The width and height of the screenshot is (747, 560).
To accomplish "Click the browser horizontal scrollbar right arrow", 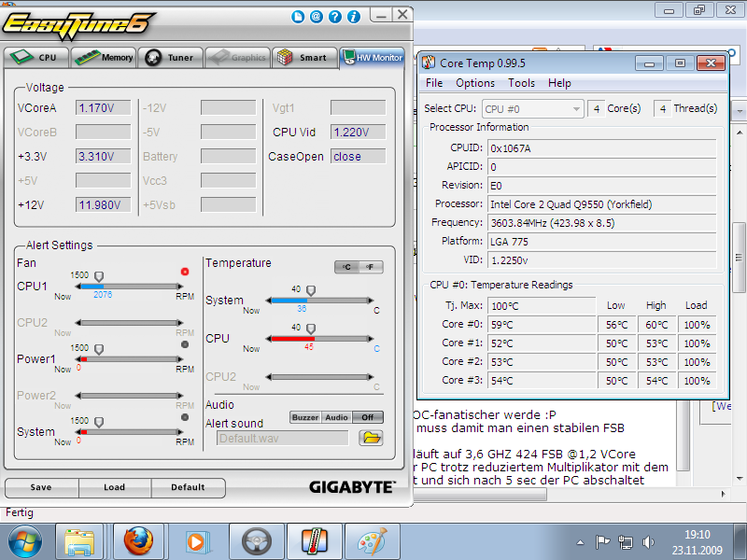I will click(723, 494).
